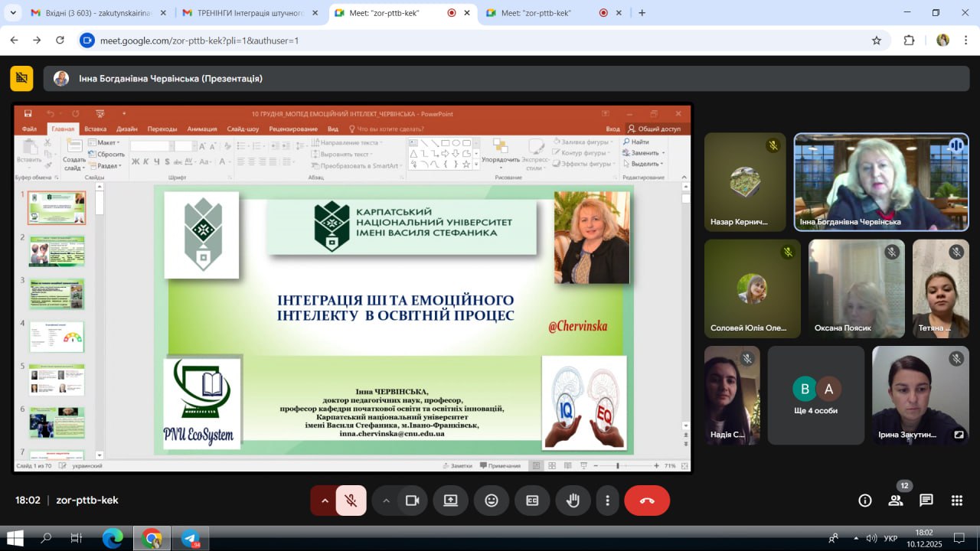Open audio settings chevron next to microphone
Viewport: 980px width, 551px height.
[x=325, y=500]
